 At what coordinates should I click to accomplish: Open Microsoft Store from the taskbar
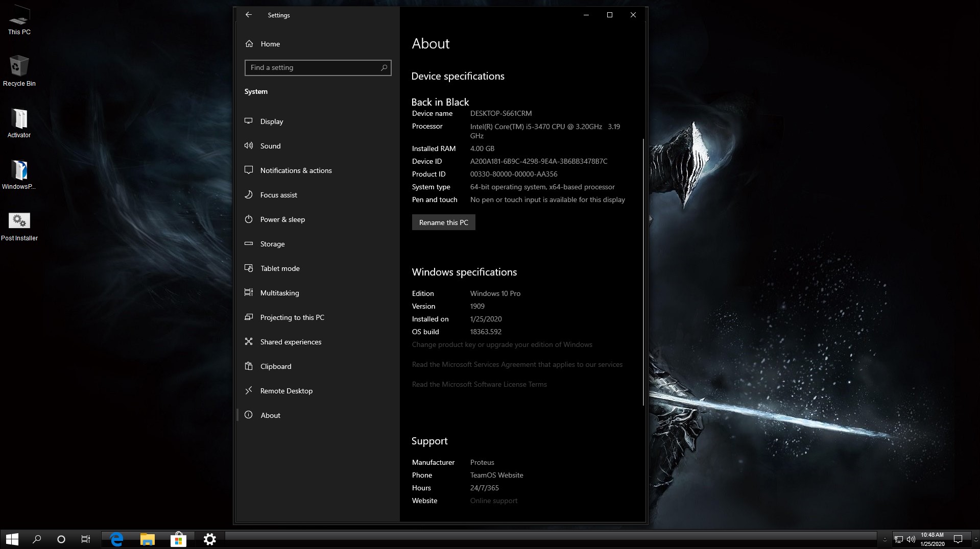[178, 539]
